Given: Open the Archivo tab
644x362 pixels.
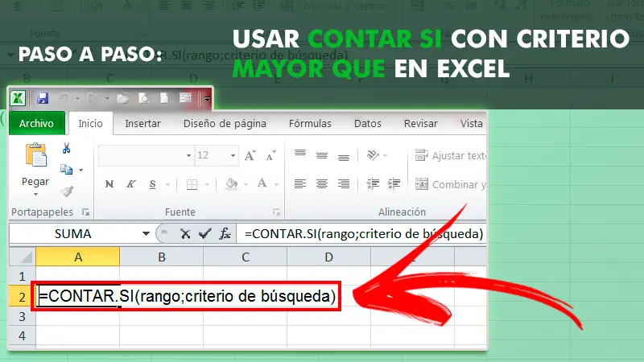Looking at the screenshot, I should 36,123.
